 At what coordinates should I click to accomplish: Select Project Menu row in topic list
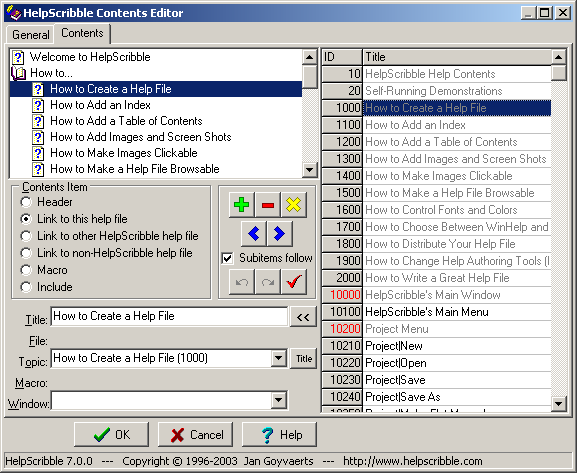coord(457,329)
